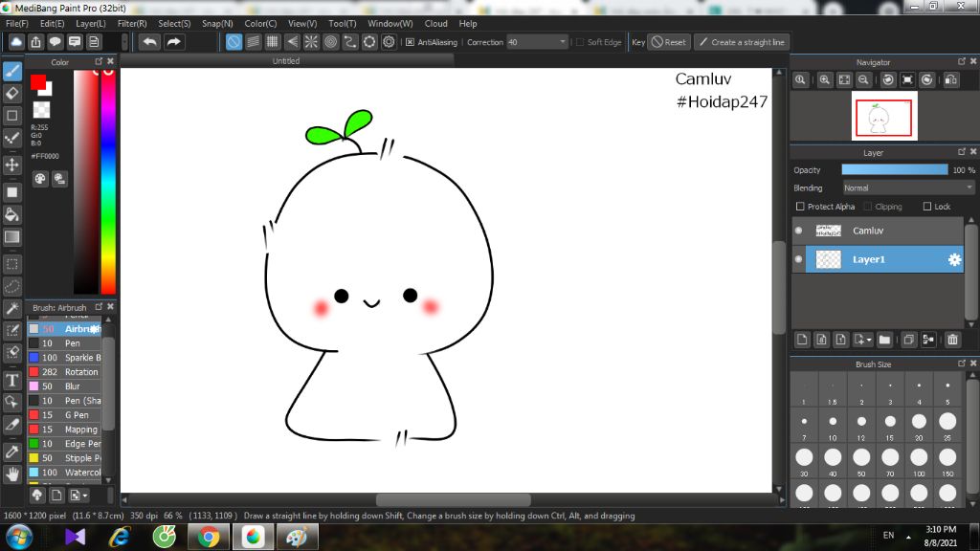Screen dimensions: 980x551
Task: Check Protect Alpha option
Action: click(800, 207)
